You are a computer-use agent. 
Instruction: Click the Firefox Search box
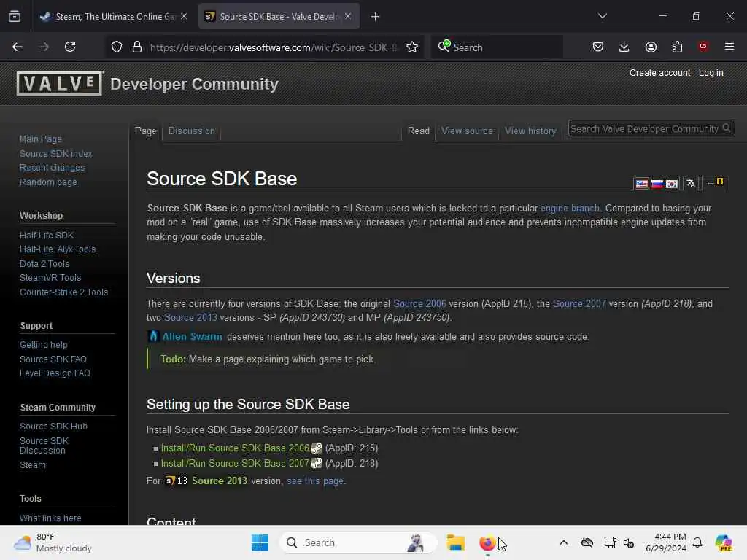497,47
